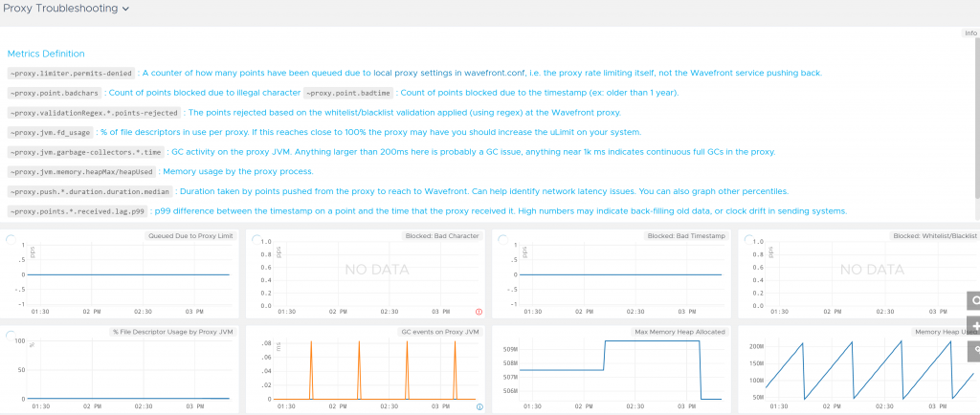Click the loading spinner on Blocked: Whitelist/Blacklist chart
The height and width of the screenshot is (415, 980).
[x=748, y=240]
